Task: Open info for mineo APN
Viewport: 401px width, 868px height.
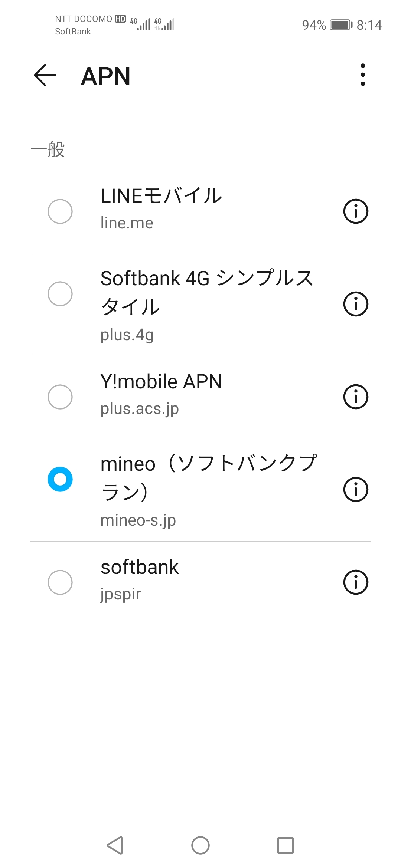Action: tap(355, 490)
